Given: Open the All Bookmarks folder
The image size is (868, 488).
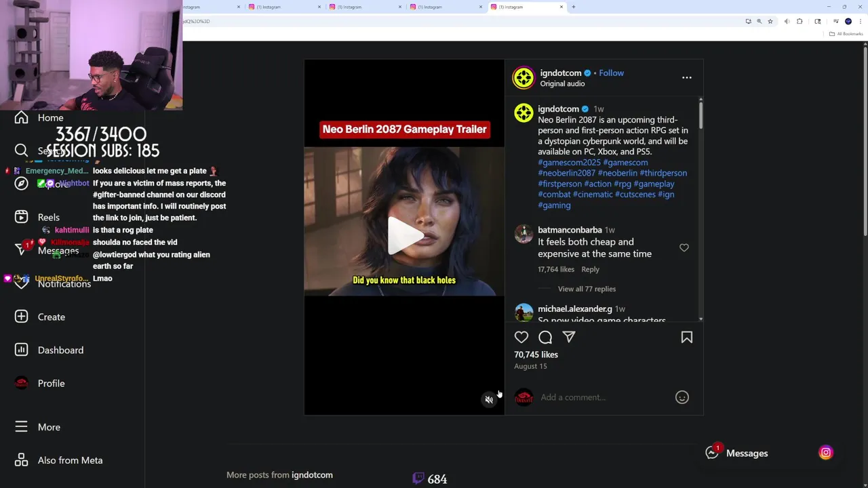Looking at the screenshot, I should point(847,34).
